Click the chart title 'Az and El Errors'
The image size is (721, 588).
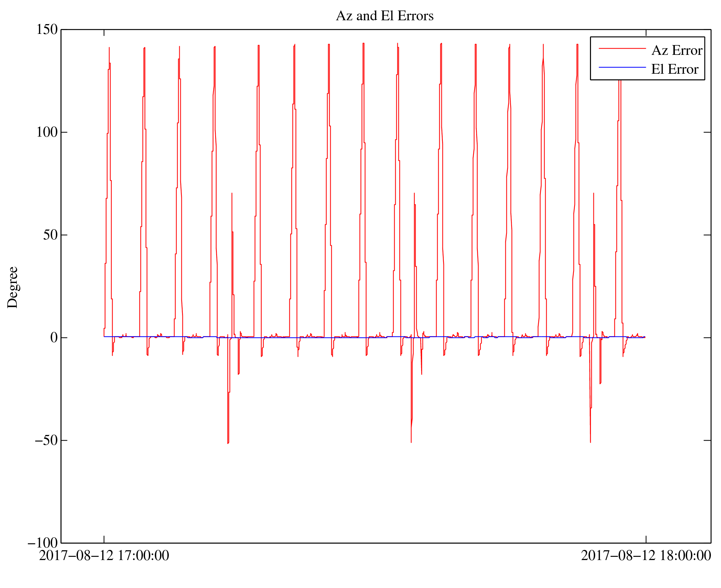click(x=385, y=16)
